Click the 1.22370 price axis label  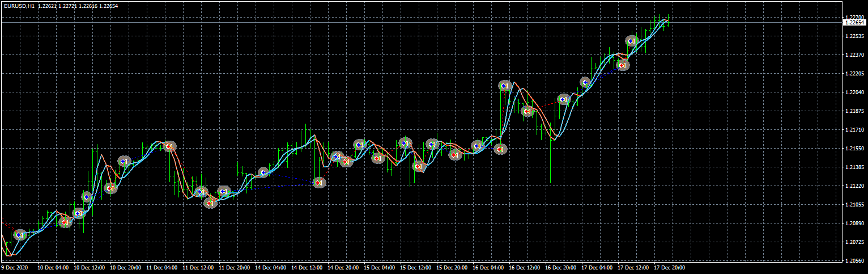click(x=854, y=55)
